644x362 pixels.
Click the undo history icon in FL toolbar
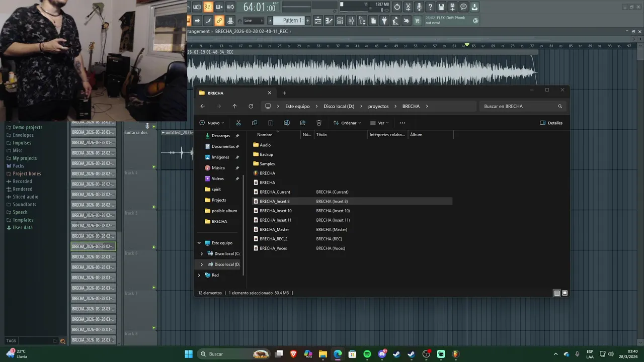point(397,7)
